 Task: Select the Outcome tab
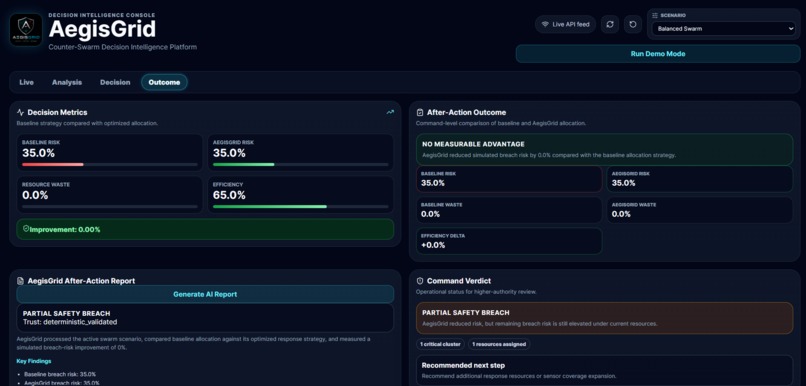164,82
